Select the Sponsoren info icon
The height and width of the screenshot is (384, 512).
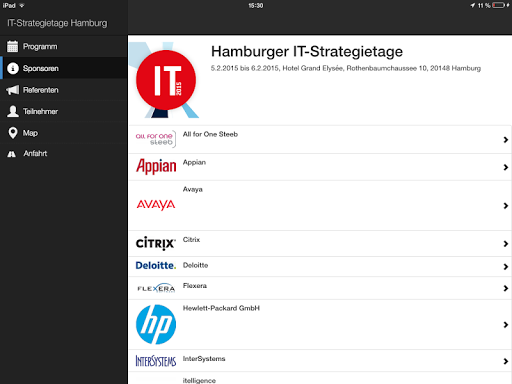tap(13, 68)
